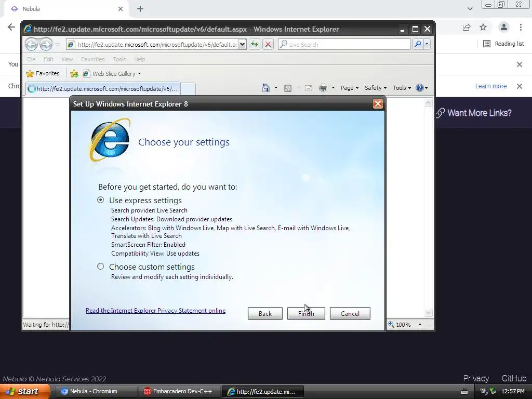
Task: Click the RSS feeds icon
Action: coord(288,88)
